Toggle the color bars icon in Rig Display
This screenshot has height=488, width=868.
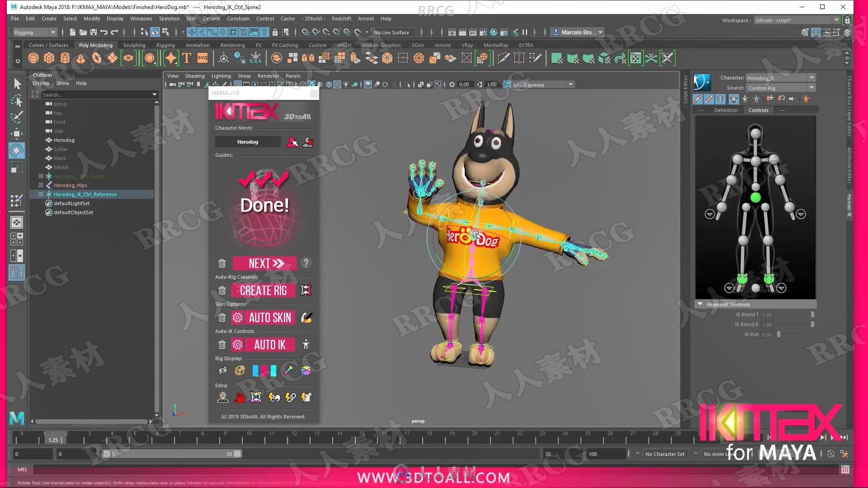(264, 371)
